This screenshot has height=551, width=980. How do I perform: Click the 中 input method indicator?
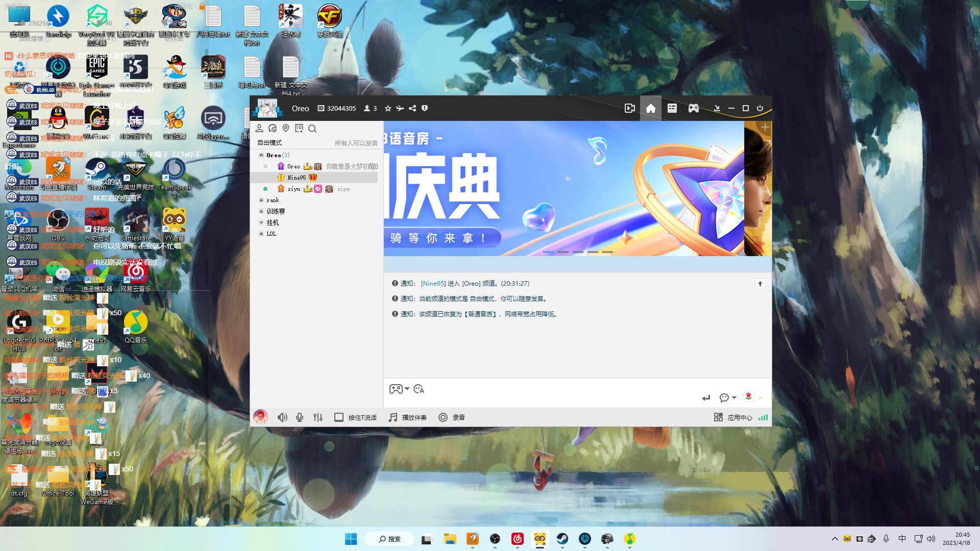(902, 539)
